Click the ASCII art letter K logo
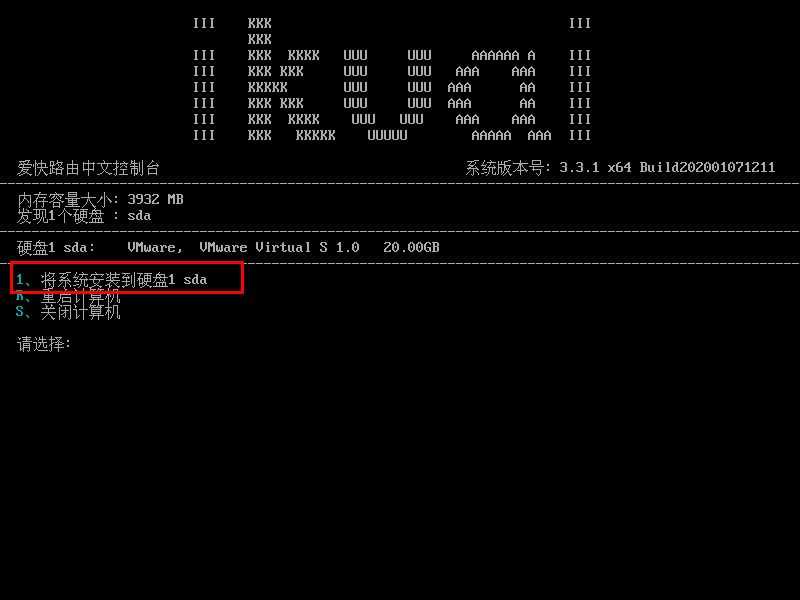The width and height of the screenshot is (800, 600). coord(291,80)
